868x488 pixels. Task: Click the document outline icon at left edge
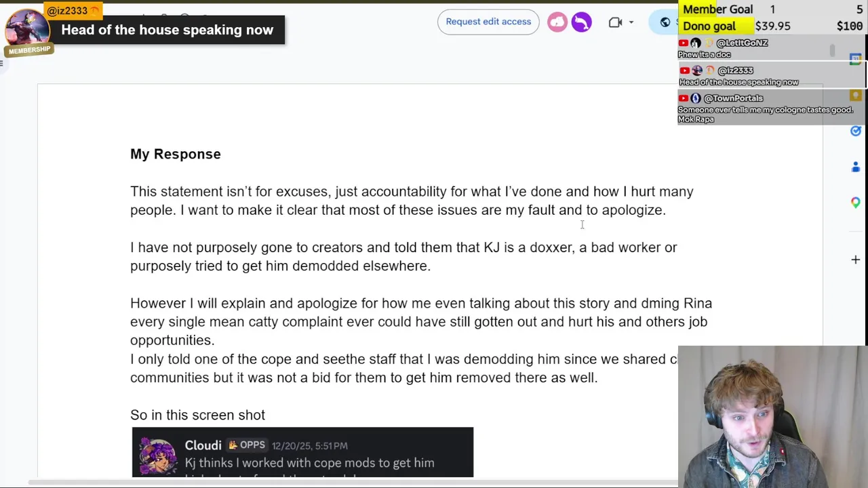[3, 63]
